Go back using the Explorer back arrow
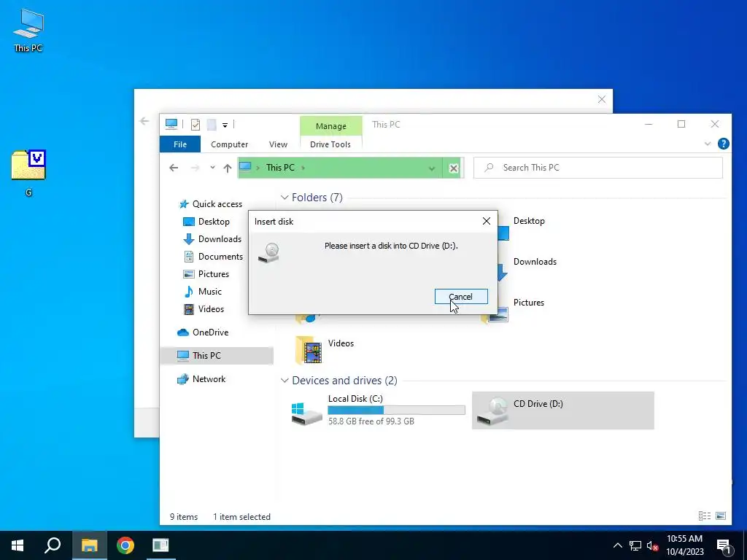747x560 pixels. pos(174,168)
